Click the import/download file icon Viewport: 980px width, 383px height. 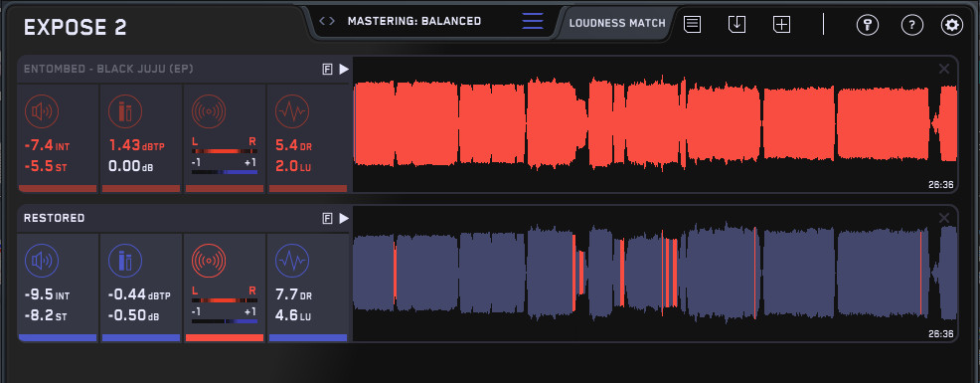coord(737,25)
